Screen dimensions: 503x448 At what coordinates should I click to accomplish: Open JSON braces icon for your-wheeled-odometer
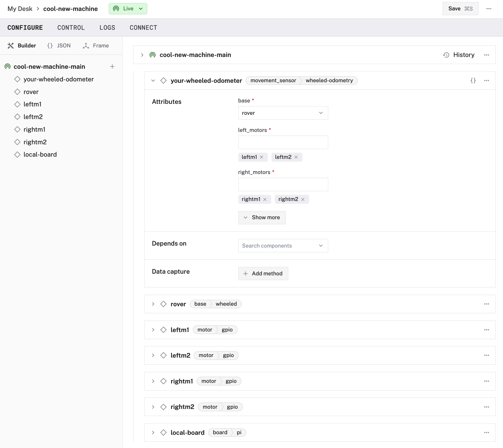[x=473, y=81]
